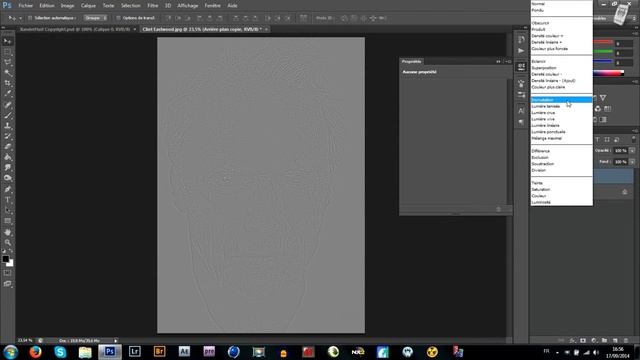640x360 pixels.
Task: Select the Crop tool
Action: [7, 83]
